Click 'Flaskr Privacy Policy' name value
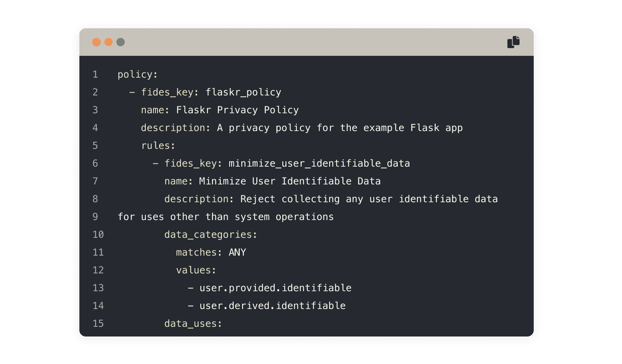The height and width of the screenshot is (364, 622). click(x=237, y=110)
